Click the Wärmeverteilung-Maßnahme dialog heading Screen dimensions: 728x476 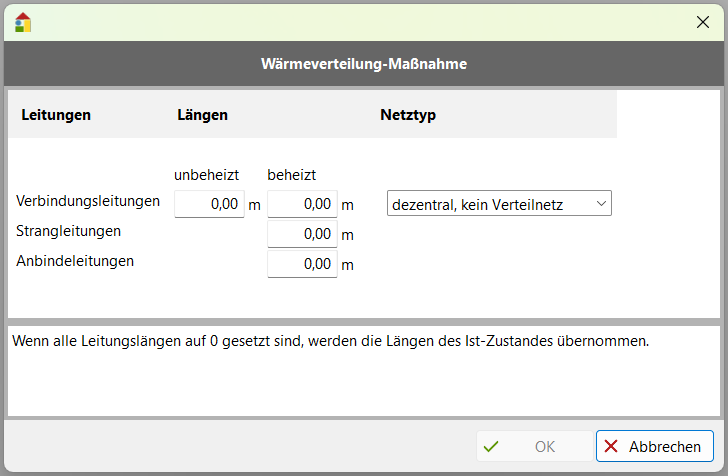364,65
